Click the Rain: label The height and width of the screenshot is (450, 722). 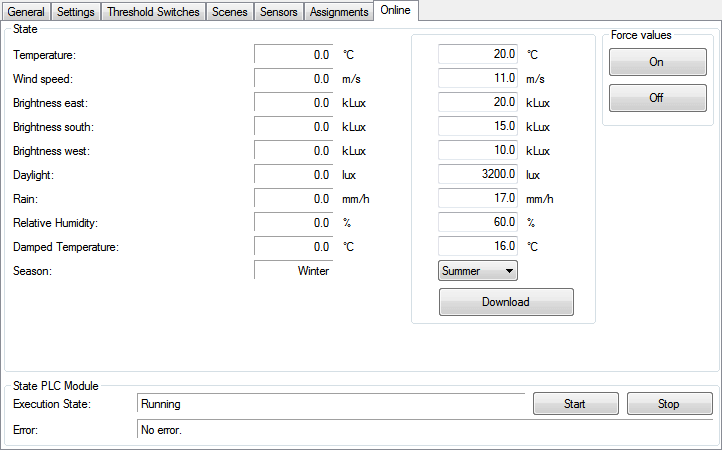(25, 199)
